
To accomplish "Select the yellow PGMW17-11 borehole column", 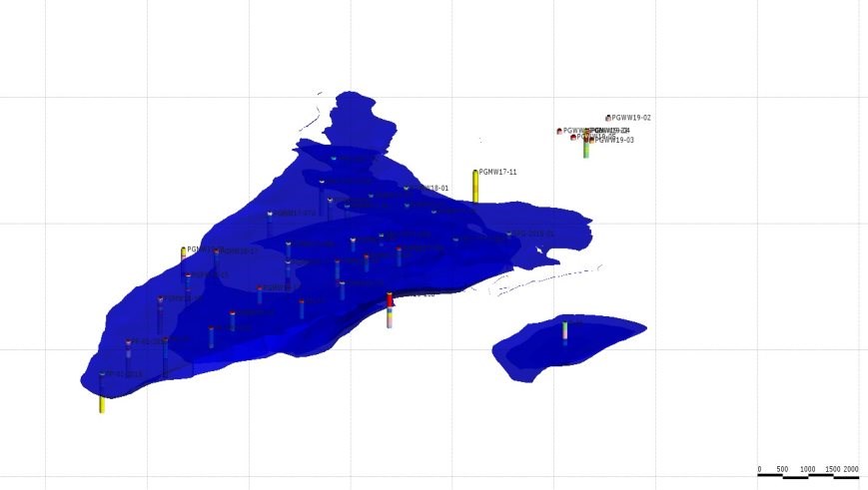I will pyautogui.click(x=475, y=188).
